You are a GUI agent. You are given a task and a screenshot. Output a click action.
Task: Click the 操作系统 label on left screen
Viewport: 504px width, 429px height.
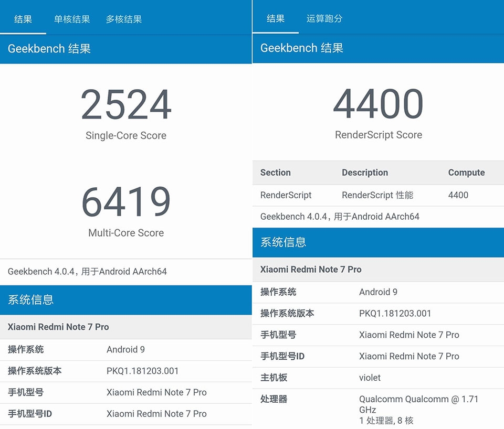(26, 349)
